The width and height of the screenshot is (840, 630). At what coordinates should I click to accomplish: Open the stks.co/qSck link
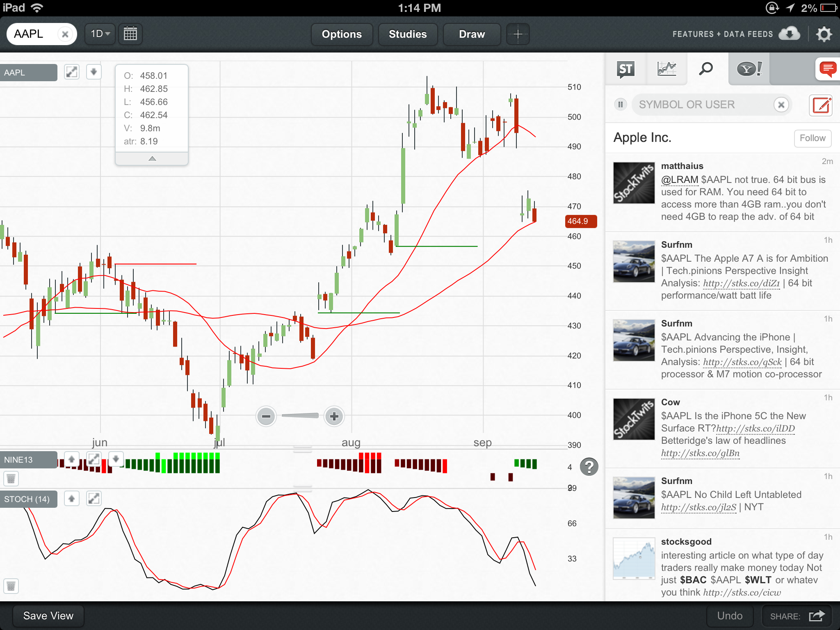(742, 362)
